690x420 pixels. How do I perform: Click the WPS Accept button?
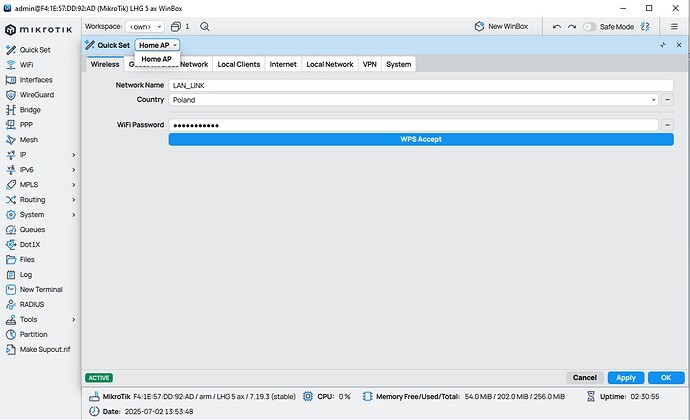[x=421, y=139]
